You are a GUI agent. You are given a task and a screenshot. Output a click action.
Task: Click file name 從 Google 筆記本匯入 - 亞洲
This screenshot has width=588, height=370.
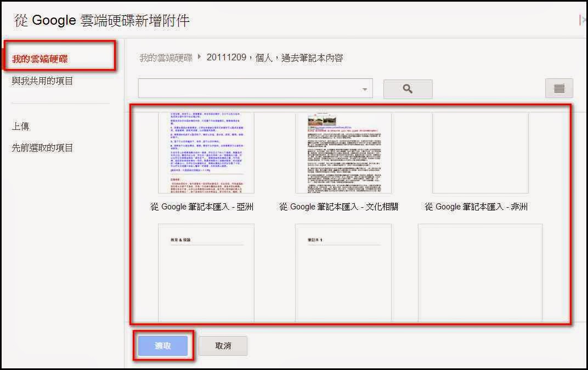[202, 207]
